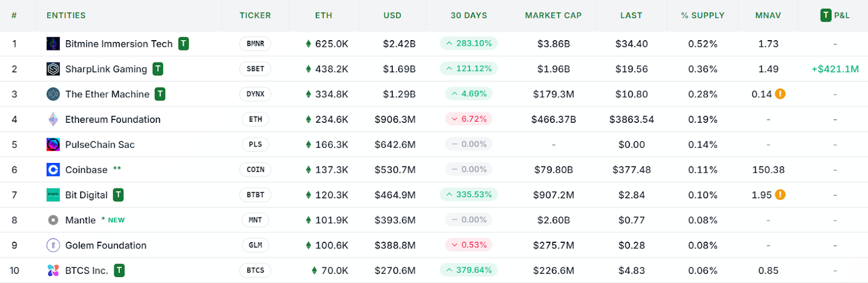This screenshot has height=283, width=868.
Task: Click the PulseChain Sac logo icon
Action: (53, 144)
